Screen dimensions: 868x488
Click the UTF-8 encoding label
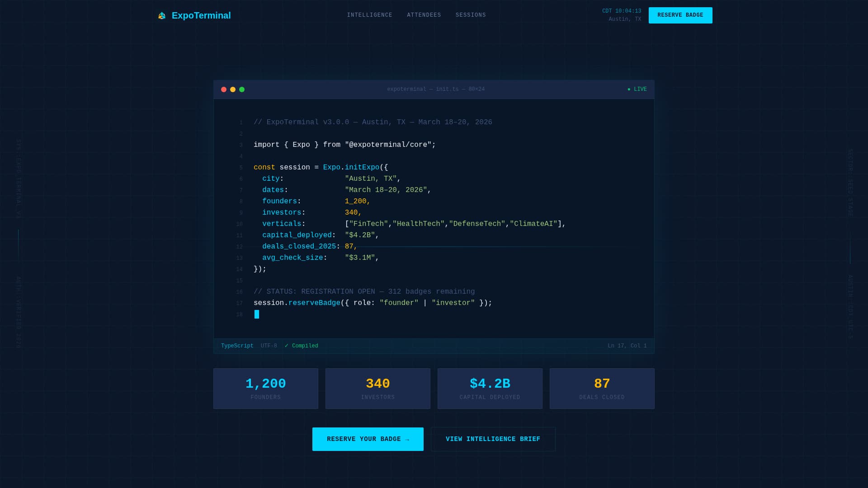point(269,346)
